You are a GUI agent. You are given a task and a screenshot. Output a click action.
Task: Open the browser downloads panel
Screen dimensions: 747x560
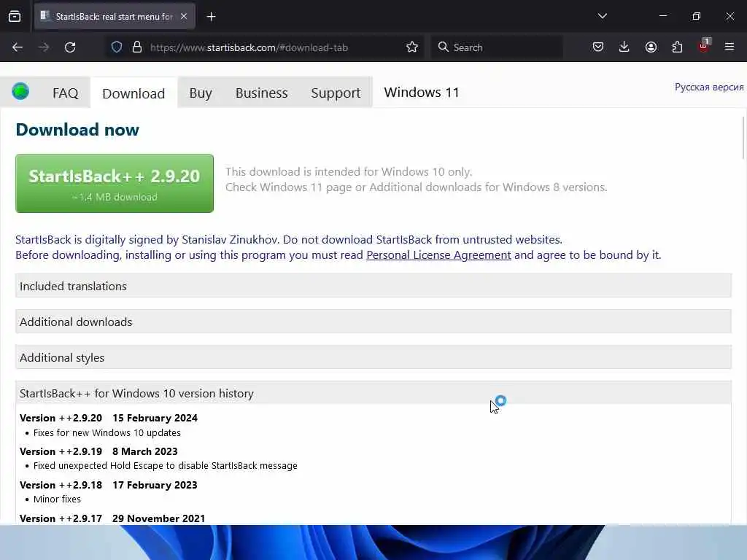[624, 47]
